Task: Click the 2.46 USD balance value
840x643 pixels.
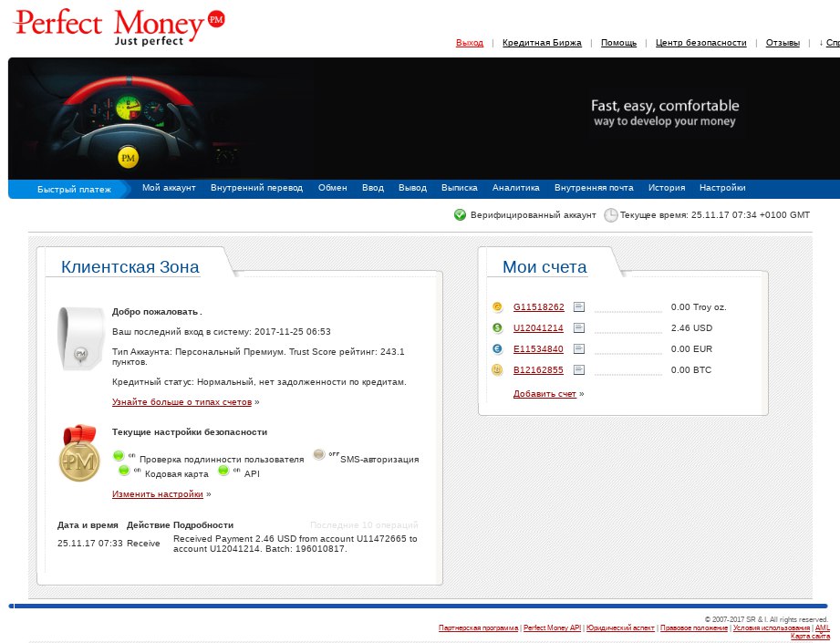Action: tap(691, 328)
